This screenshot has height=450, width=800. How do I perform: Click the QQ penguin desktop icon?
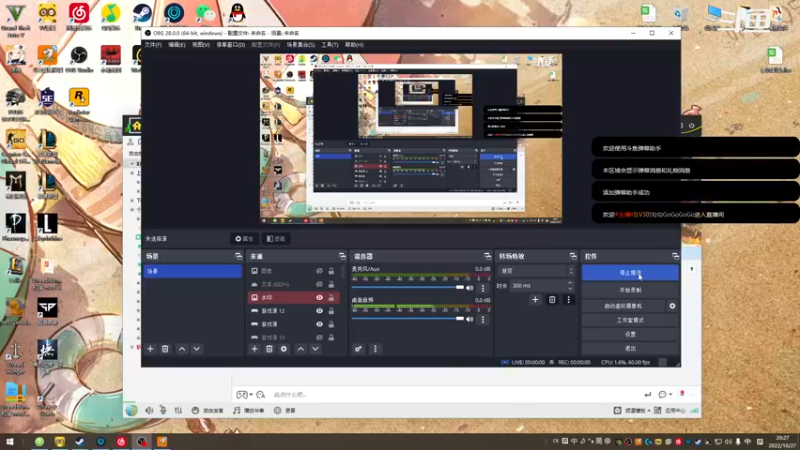click(x=237, y=13)
